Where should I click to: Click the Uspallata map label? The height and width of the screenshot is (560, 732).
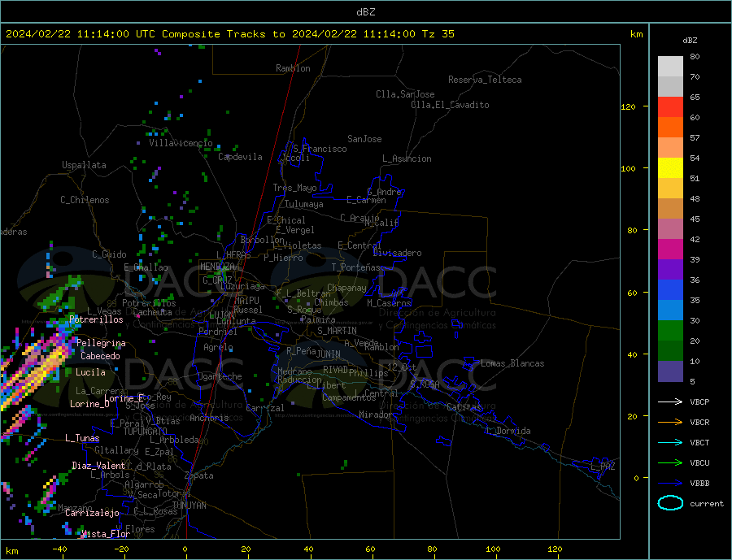84,165
